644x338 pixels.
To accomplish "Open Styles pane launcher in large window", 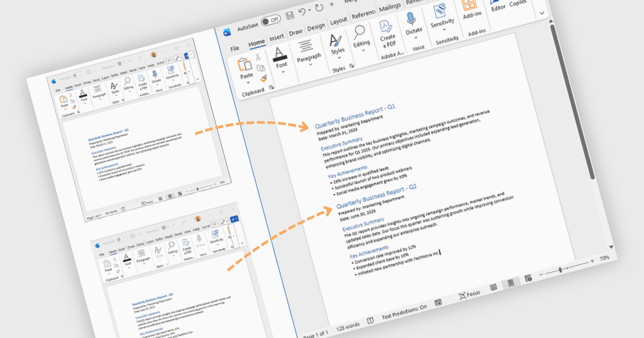I will (352, 65).
